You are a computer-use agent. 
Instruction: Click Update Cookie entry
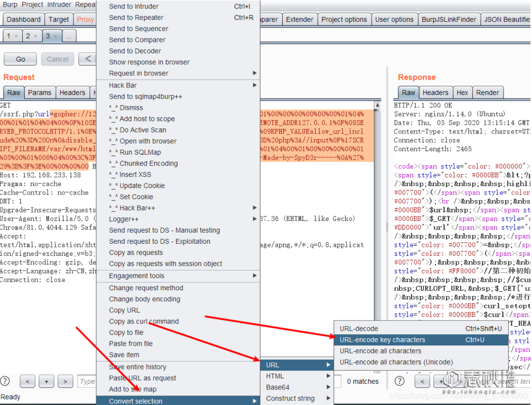tap(178, 186)
